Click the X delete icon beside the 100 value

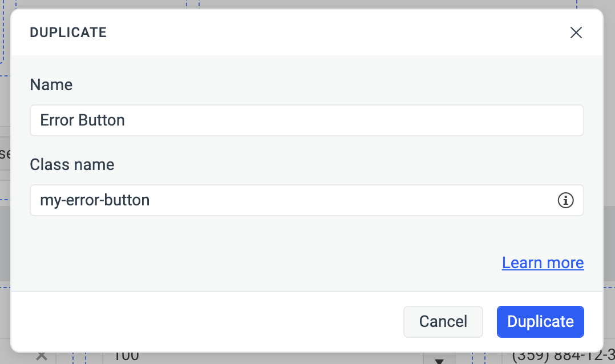click(41, 355)
